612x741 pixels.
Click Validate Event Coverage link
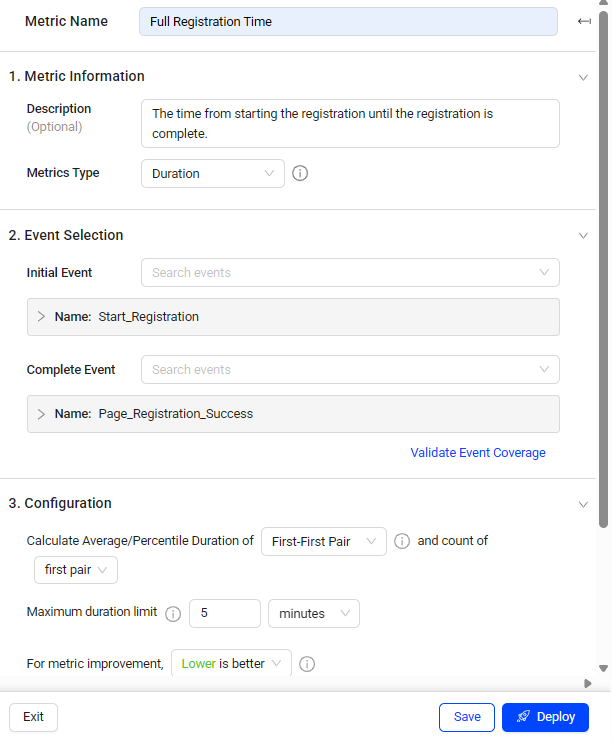coord(478,453)
